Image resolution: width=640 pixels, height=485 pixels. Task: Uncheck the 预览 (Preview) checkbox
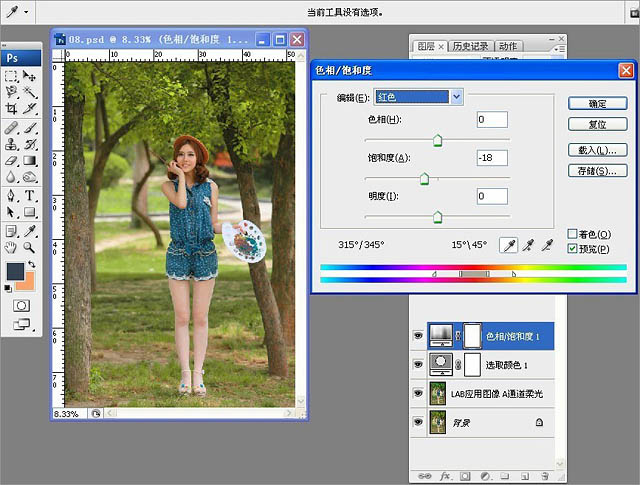point(572,248)
